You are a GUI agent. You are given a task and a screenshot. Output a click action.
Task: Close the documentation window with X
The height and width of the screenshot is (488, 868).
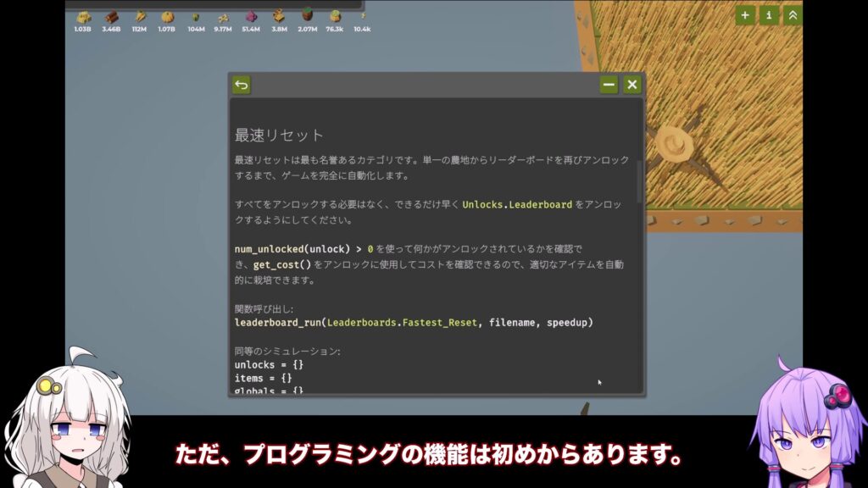[x=632, y=85]
